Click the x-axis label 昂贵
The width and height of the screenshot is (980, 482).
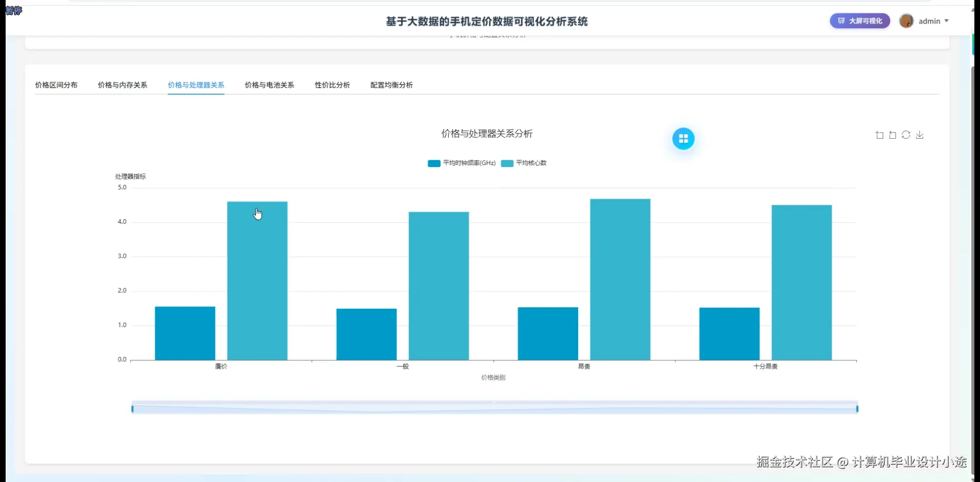pos(584,367)
